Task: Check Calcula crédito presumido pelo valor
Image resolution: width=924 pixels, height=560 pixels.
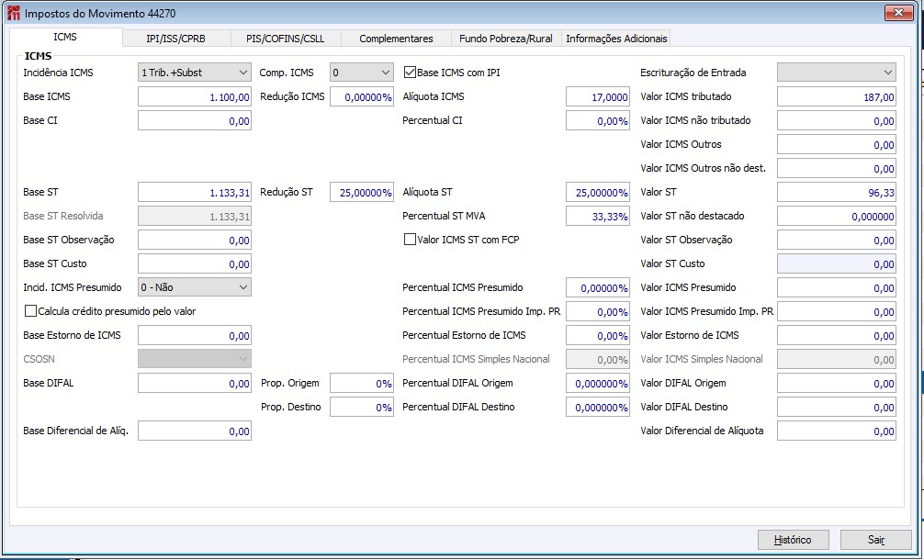Action: (x=30, y=311)
